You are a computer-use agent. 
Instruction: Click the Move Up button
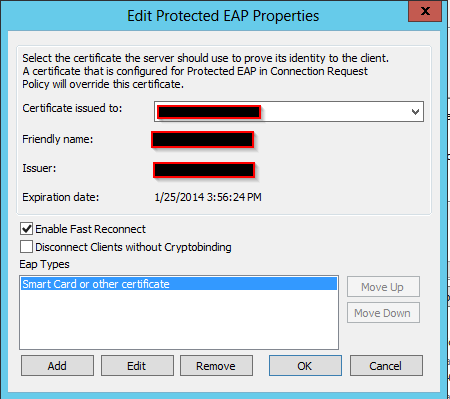(x=383, y=287)
